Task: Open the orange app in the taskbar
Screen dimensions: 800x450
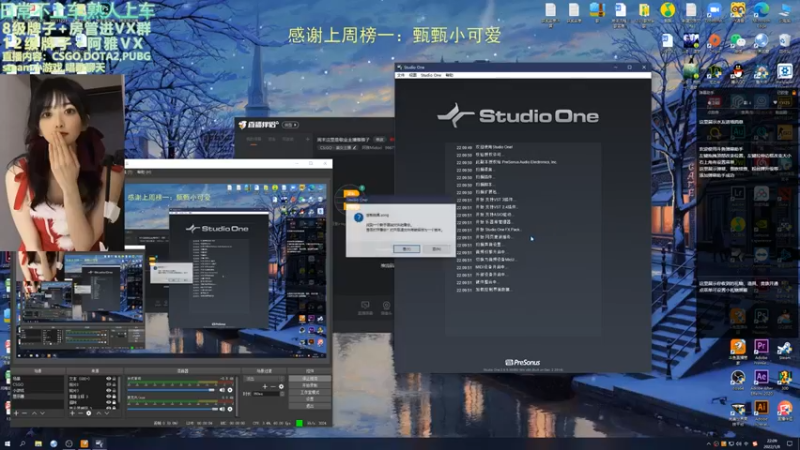Action: [84, 443]
